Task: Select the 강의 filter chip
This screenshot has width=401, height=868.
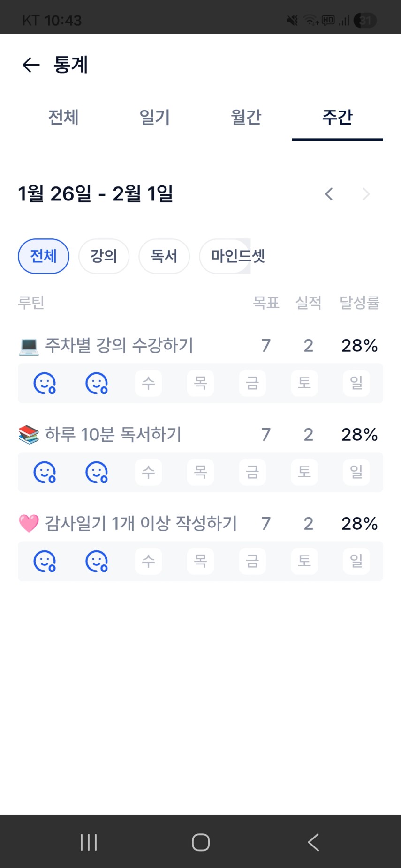Action: tap(104, 256)
